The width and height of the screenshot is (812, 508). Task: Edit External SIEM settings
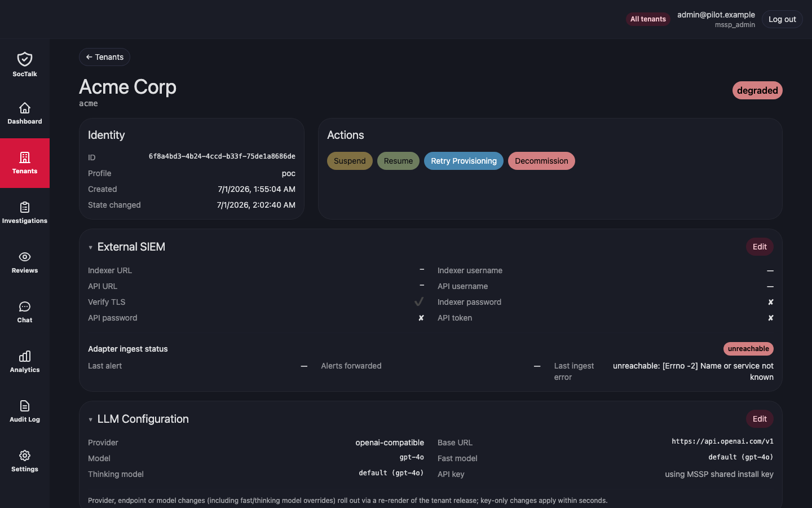[x=760, y=247]
